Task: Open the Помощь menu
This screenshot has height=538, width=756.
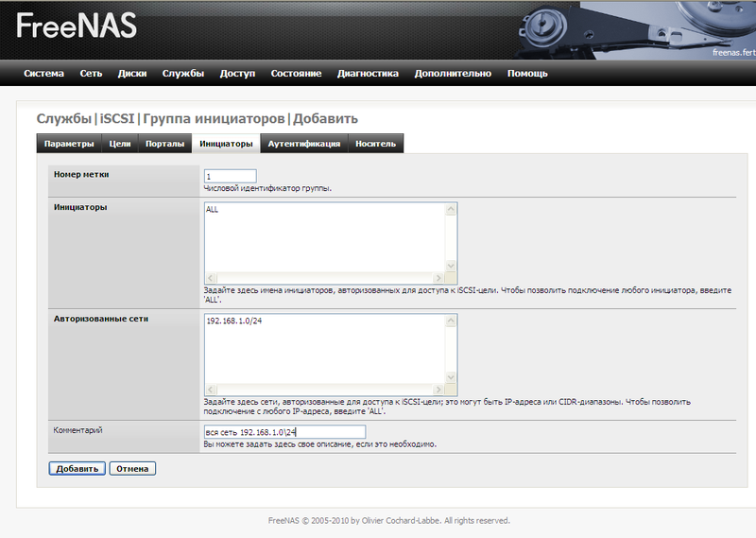Action: pos(527,74)
